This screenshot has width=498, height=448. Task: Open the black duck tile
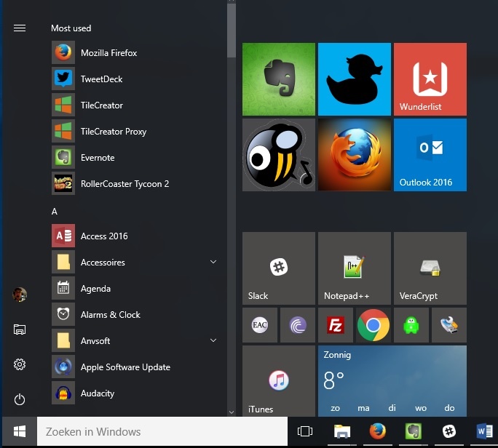(x=355, y=79)
